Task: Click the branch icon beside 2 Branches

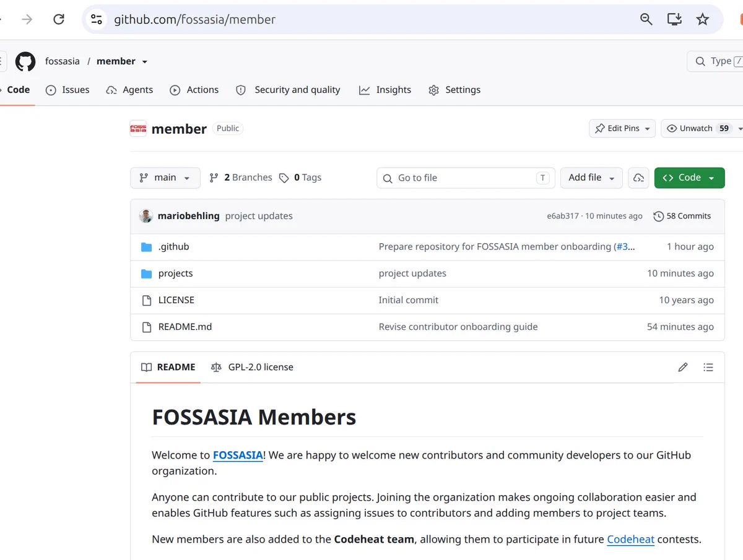Action: [214, 178]
